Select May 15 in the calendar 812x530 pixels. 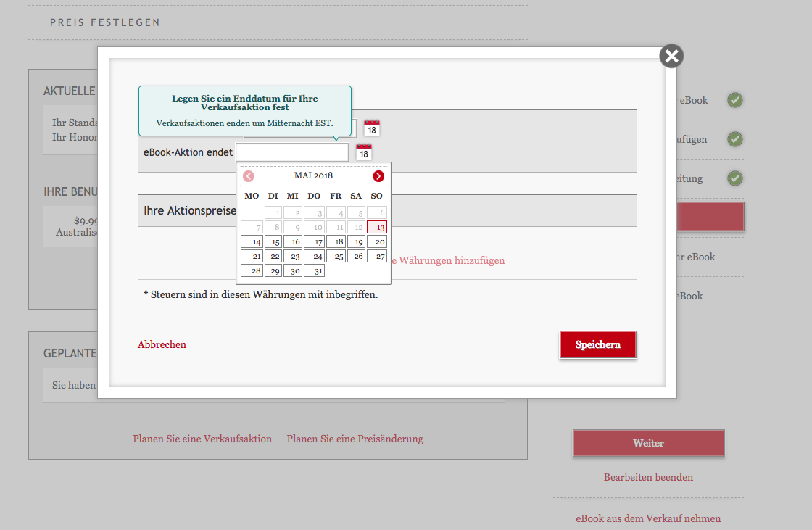click(x=273, y=241)
